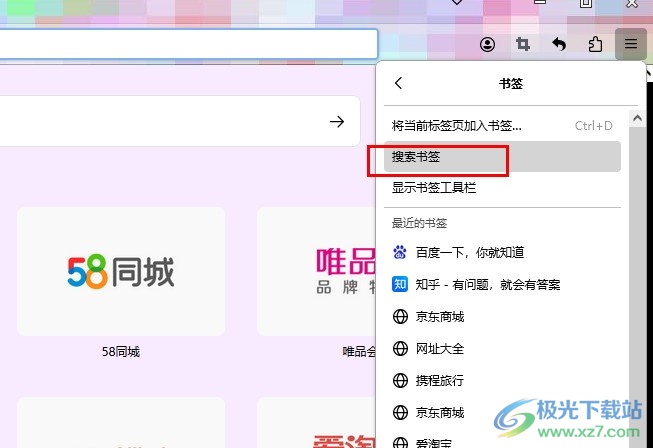Image resolution: width=653 pixels, height=448 pixels.
Task: Click the new tab page search box
Action: pyautogui.click(x=179, y=121)
